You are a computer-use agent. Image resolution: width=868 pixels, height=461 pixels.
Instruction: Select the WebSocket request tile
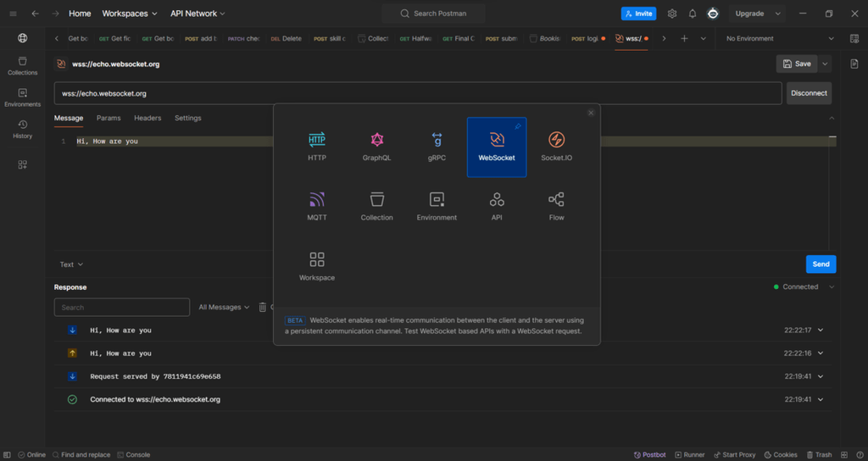point(497,147)
